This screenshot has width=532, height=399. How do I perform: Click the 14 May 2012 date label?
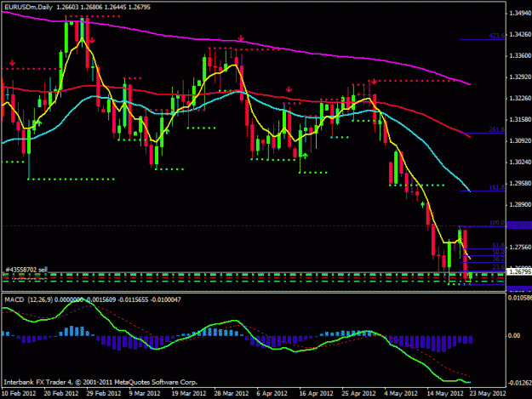pos(445,394)
